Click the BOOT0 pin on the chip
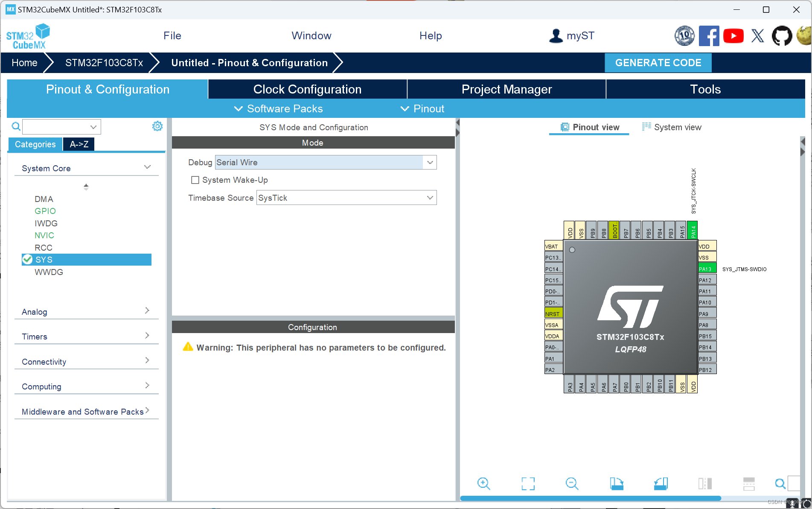 click(614, 230)
